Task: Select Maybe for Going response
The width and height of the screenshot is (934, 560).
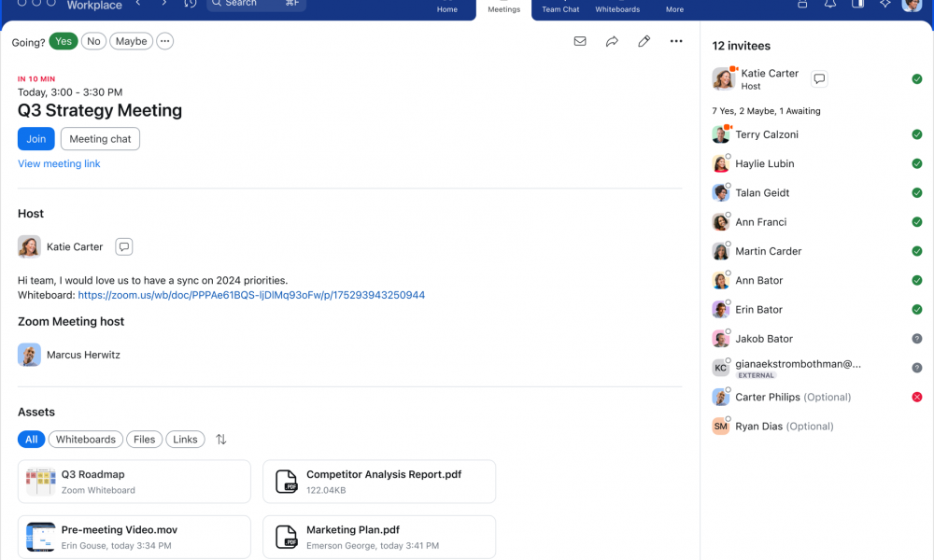Action: click(131, 41)
